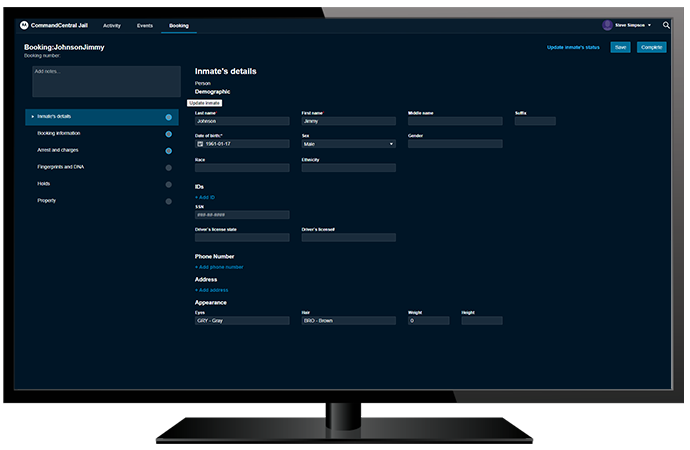The width and height of the screenshot is (690, 450).
Task: Switch to the Events tab
Action: (145, 25)
